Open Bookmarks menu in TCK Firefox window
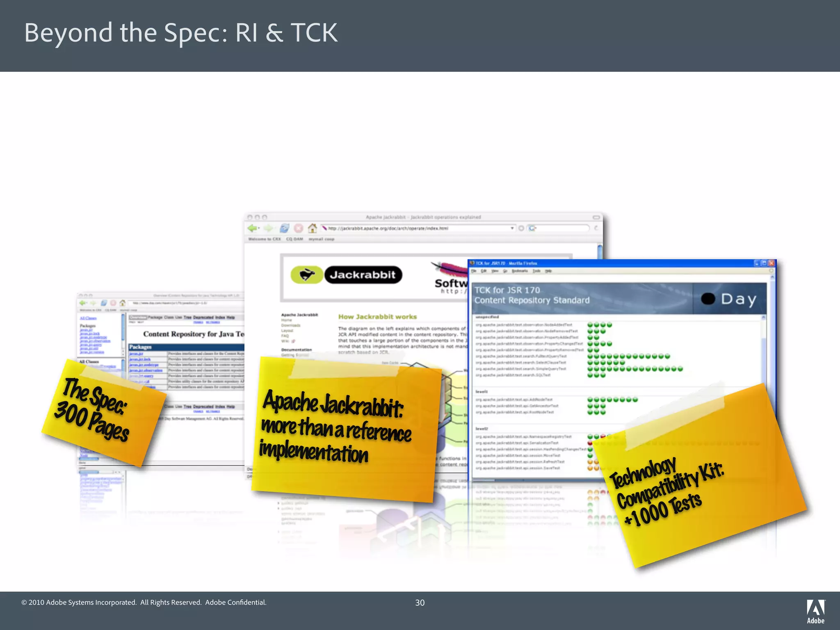This screenshot has height=630, width=840. point(520,271)
